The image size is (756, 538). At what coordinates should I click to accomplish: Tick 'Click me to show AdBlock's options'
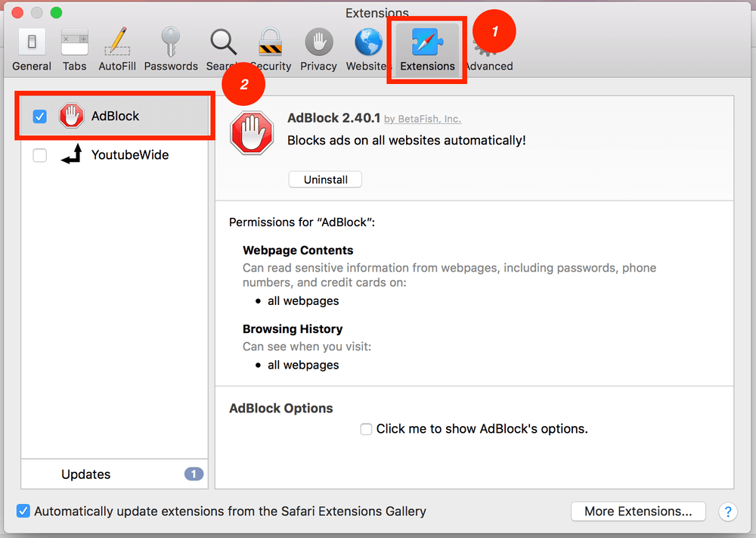click(367, 429)
